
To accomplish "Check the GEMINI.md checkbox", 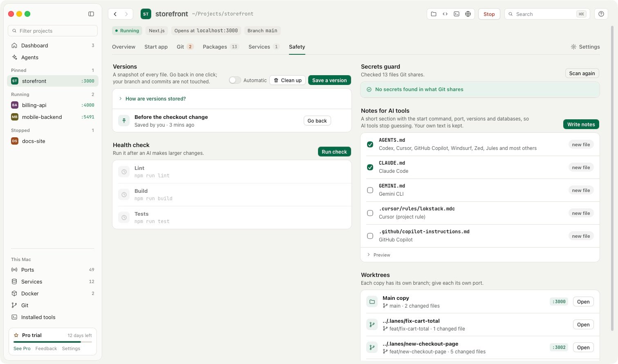I will coord(370,190).
